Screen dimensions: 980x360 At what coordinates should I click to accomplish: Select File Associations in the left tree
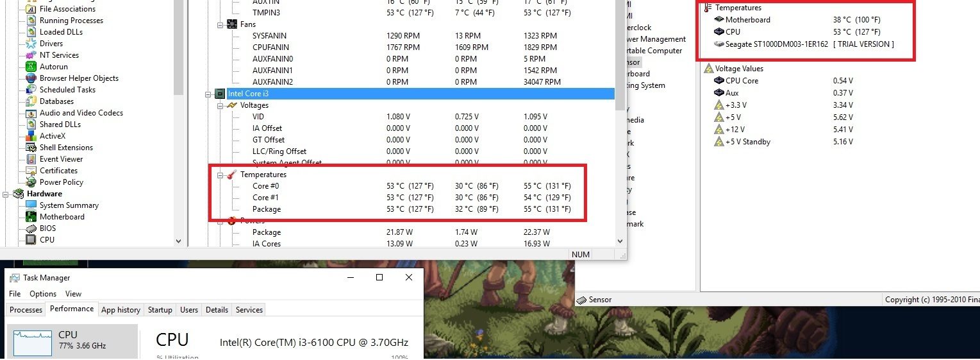67,9
